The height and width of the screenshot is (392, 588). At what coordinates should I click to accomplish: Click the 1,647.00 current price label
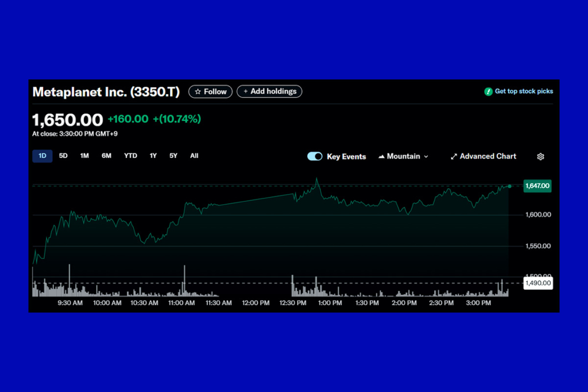point(537,186)
